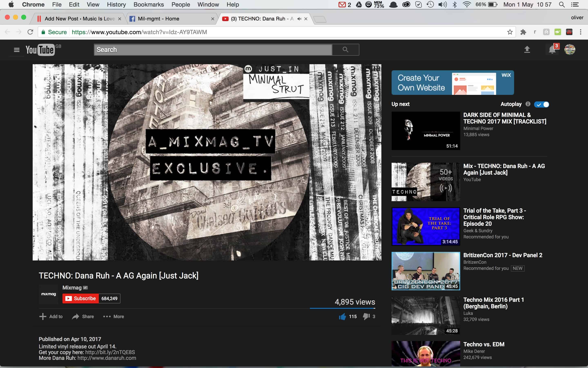Open macOS Spotlight search
The height and width of the screenshot is (368, 588).
561,5
